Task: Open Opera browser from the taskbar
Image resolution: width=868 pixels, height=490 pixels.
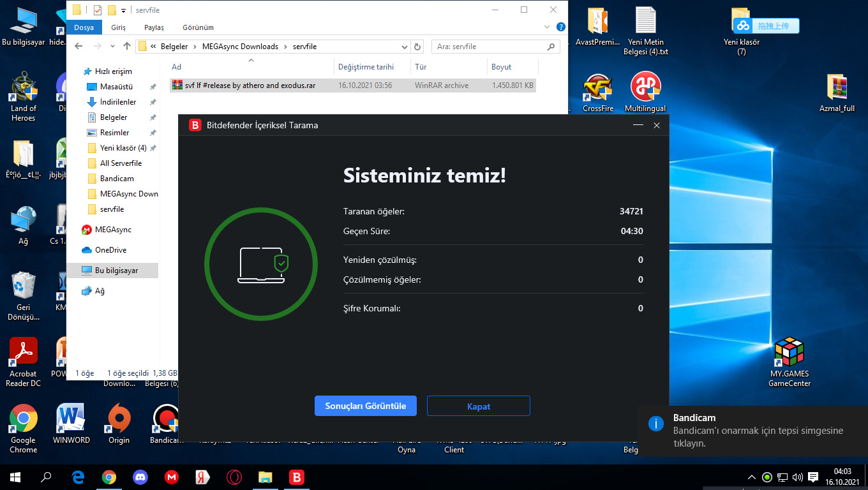Action: pyautogui.click(x=234, y=477)
